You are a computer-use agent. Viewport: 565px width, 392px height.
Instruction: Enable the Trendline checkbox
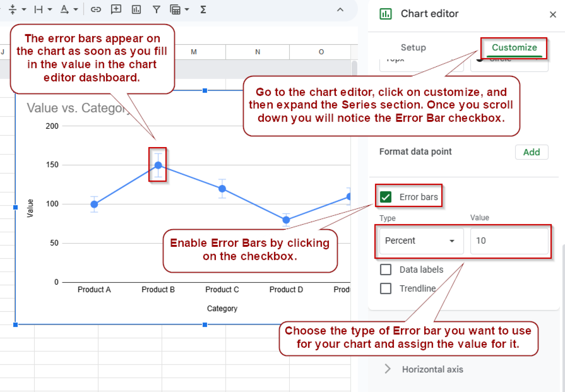tap(385, 288)
